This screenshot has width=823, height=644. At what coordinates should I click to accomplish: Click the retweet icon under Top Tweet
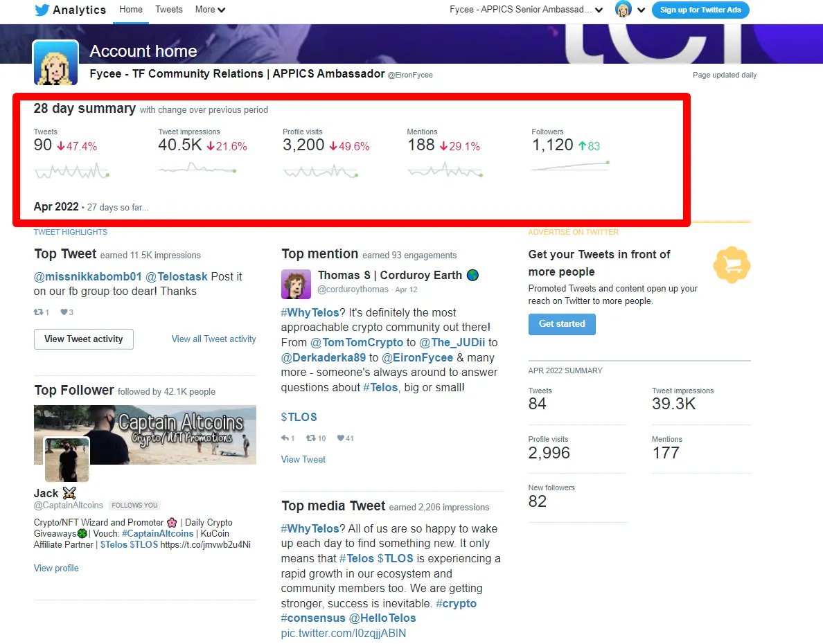[38, 312]
